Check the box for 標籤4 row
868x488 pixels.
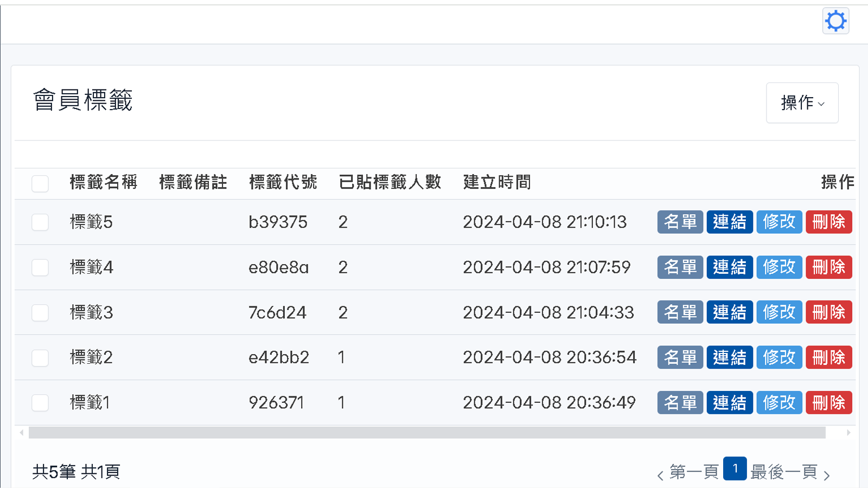tap(40, 267)
